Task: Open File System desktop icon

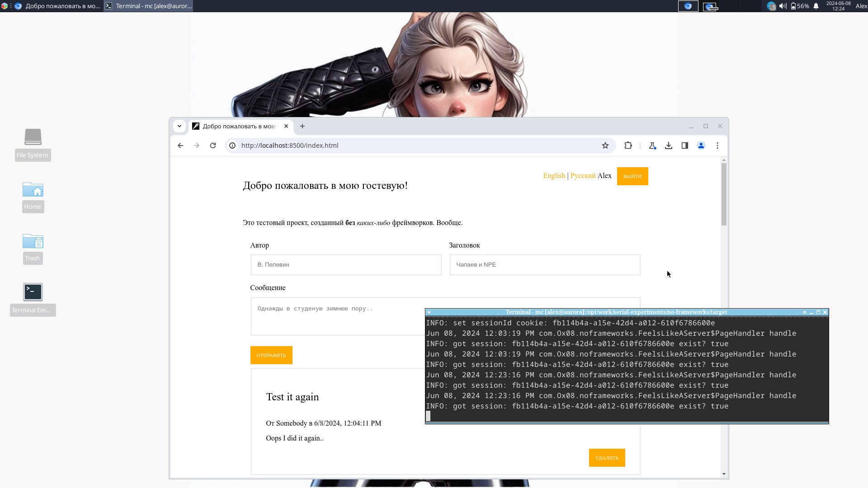Action: point(33,145)
